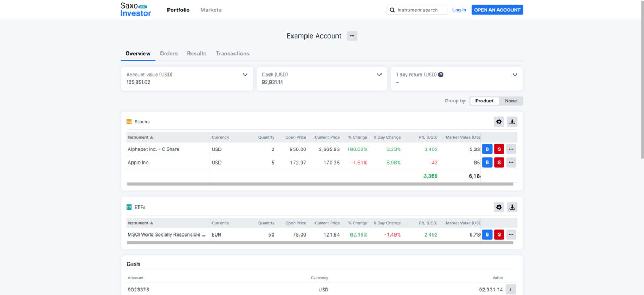The image size is (644, 295).
Task: Open Example Account options menu
Action: pyautogui.click(x=352, y=36)
